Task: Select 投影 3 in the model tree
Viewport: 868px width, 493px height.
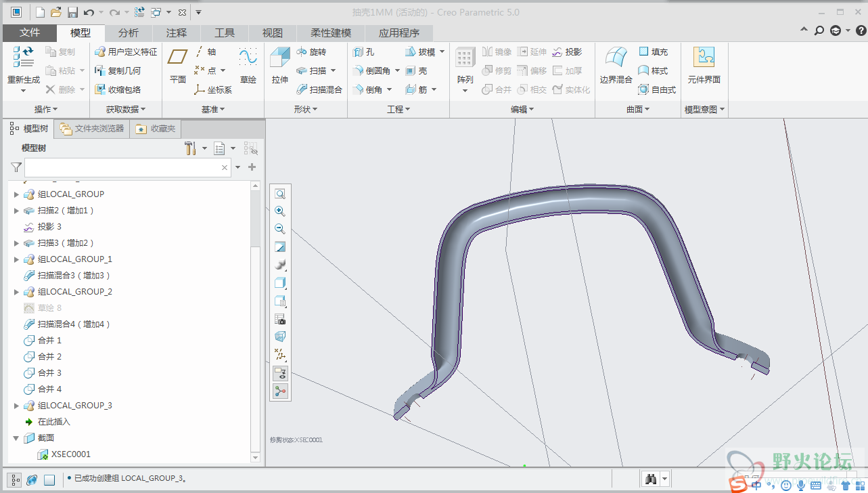Action: [x=43, y=227]
